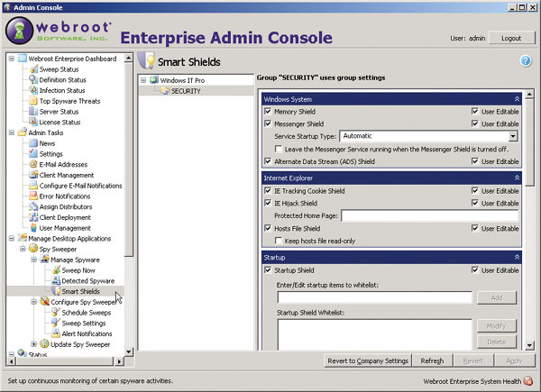The width and height of the screenshot is (541, 392).
Task: Disable the IE Hijack Shield checkbox
Action: coord(268,204)
